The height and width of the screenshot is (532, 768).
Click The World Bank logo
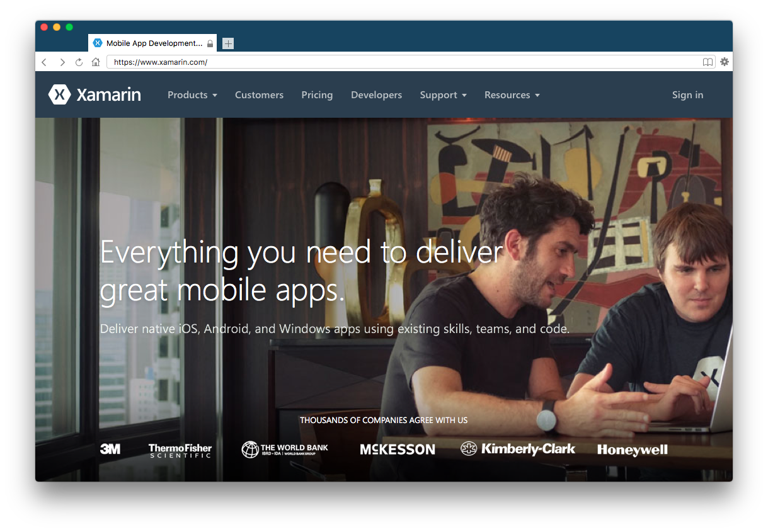[285, 450]
